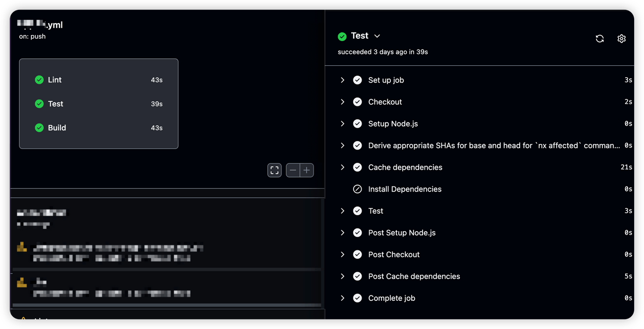Zoom out on the workflow graph

click(293, 170)
